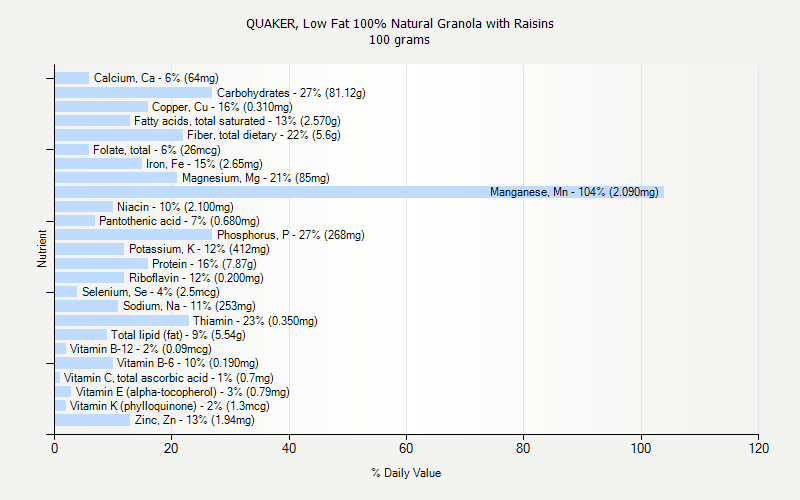Click the vertical 'Nutrient' axis title

click(x=42, y=248)
